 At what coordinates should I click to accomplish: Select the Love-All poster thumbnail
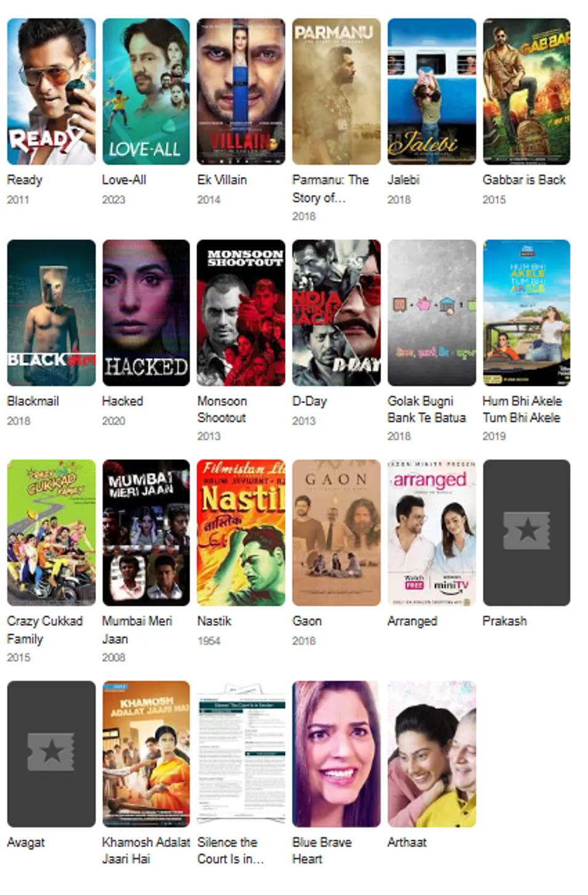tap(146, 92)
